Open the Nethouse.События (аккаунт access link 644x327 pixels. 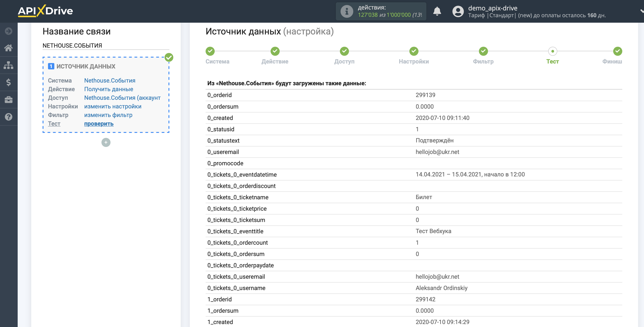122,98
